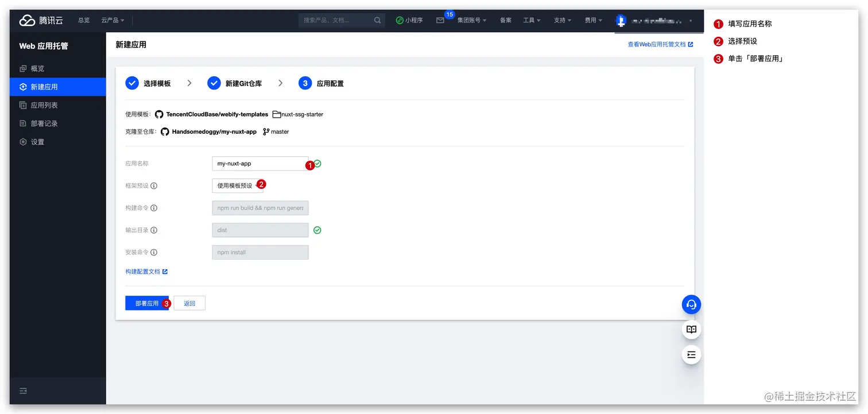Open 查看Web应用托管文档 link

[660, 44]
